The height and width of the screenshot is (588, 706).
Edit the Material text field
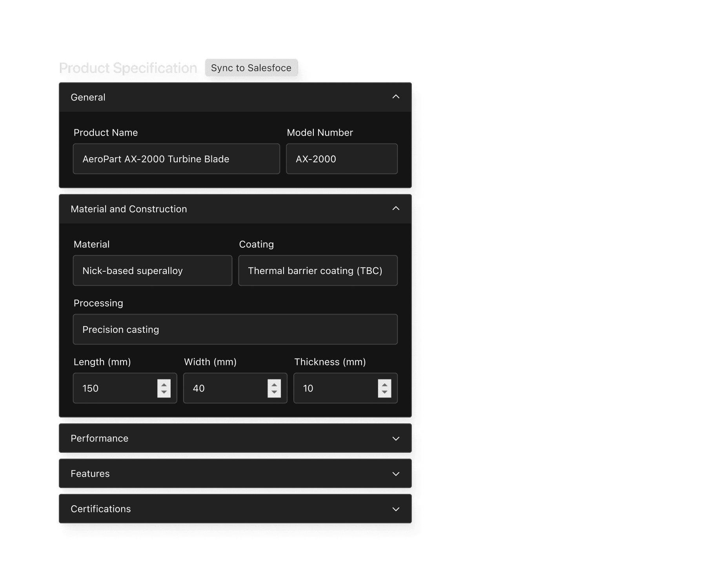click(x=152, y=270)
